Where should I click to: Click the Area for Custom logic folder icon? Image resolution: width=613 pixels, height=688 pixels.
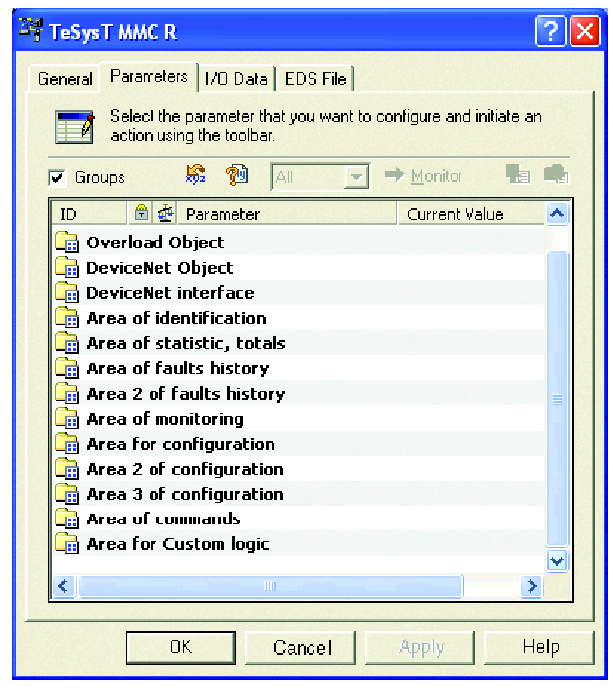[67, 543]
